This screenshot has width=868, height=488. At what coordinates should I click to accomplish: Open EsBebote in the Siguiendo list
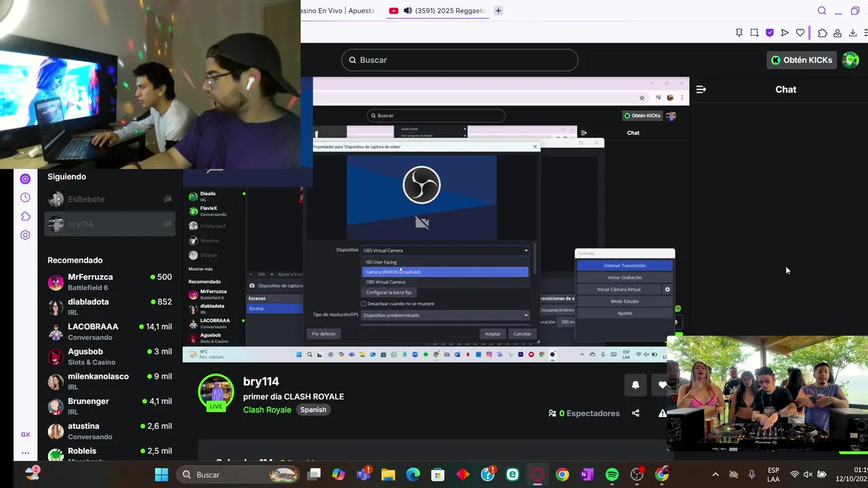(110, 199)
